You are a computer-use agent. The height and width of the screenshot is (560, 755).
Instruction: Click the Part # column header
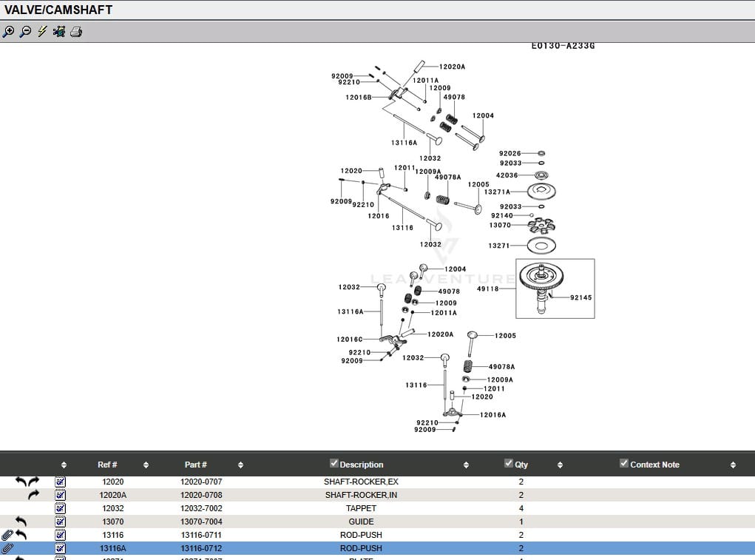click(195, 465)
